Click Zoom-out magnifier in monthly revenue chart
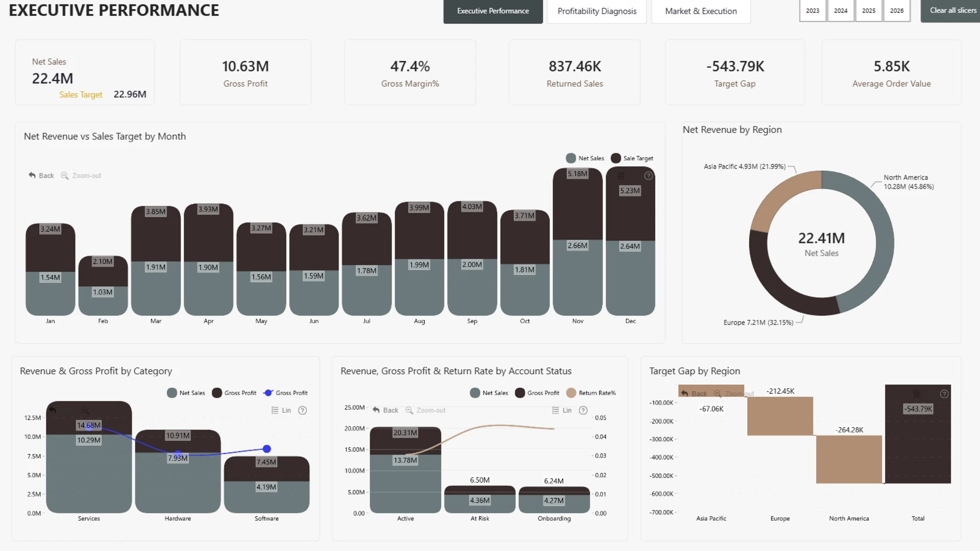 pyautogui.click(x=65, y=176)
